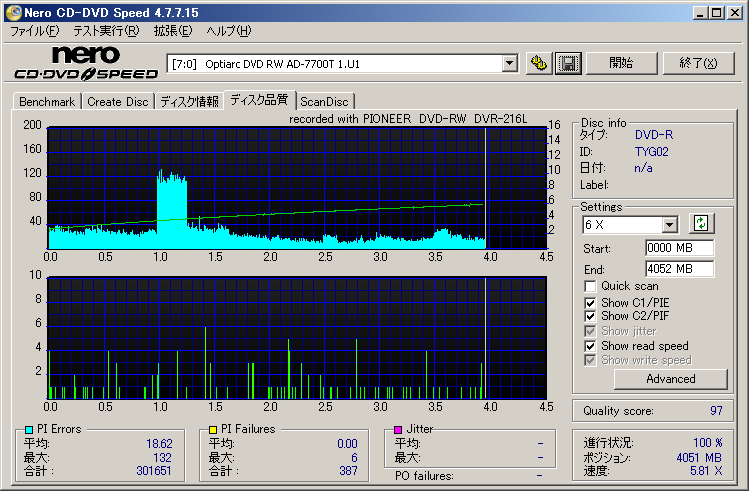Click the 'recorded with PIONEER' caption text
Viewport: 749px width, 491px height.
(408, 119)
